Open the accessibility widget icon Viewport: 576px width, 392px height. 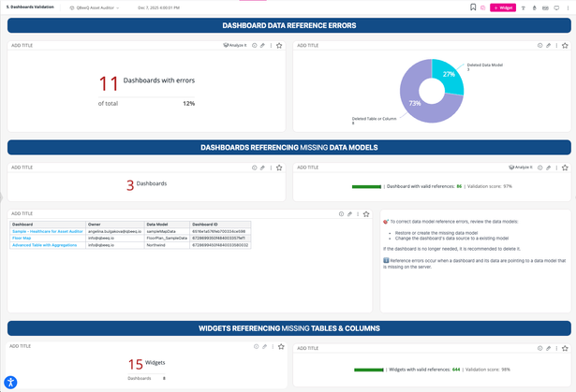[10, 382]
